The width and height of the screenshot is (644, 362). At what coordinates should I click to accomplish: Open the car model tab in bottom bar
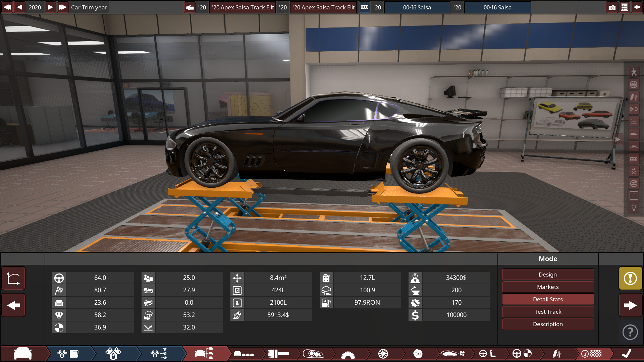[23, 354]
